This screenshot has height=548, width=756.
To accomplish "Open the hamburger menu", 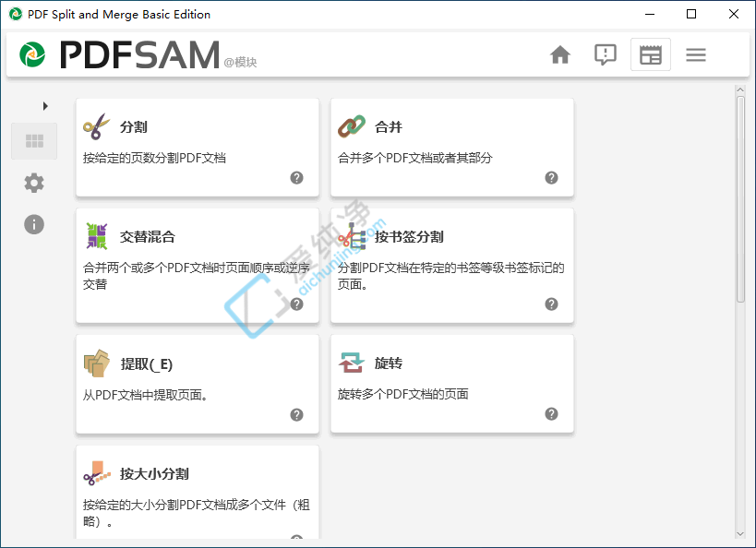I will point(696,55).
